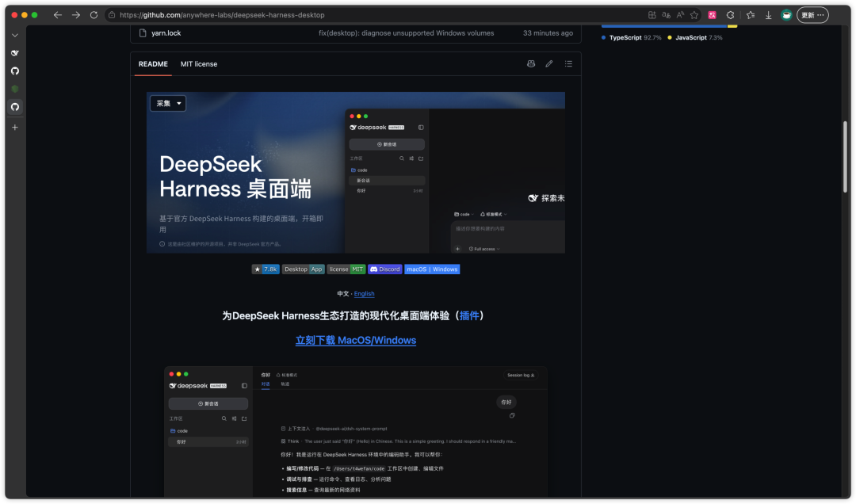
Task: Click the translate page icon in address bar
Action: pos(666,15)
